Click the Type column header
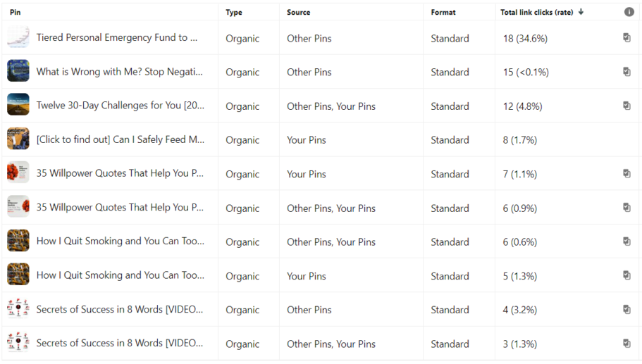 pyautogui.click(x=234, y=12)
